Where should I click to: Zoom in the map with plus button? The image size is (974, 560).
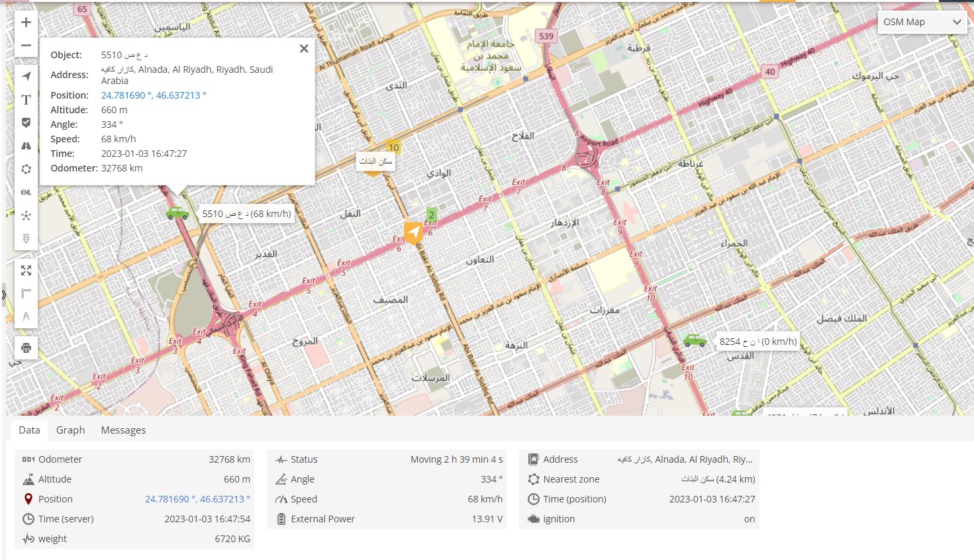(x=26, y=23)
